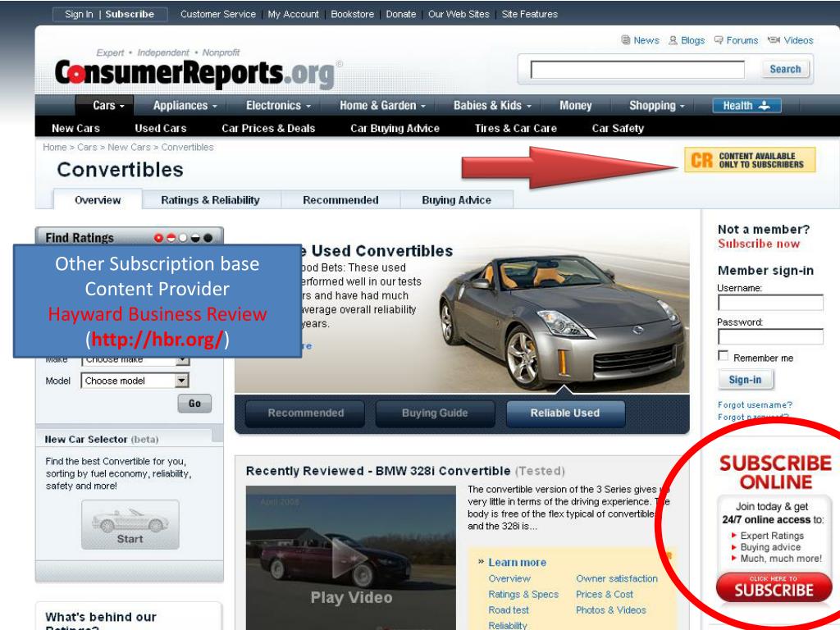This screenshot has height=630, width=840.
Task: Open Car Prices & Deals
Action: [268, 129]
